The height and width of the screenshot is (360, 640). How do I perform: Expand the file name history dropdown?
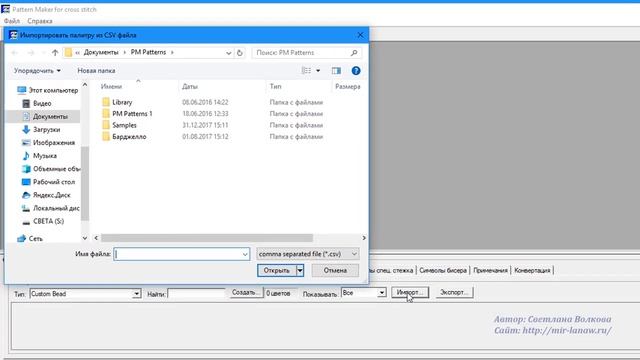(245, 254)
